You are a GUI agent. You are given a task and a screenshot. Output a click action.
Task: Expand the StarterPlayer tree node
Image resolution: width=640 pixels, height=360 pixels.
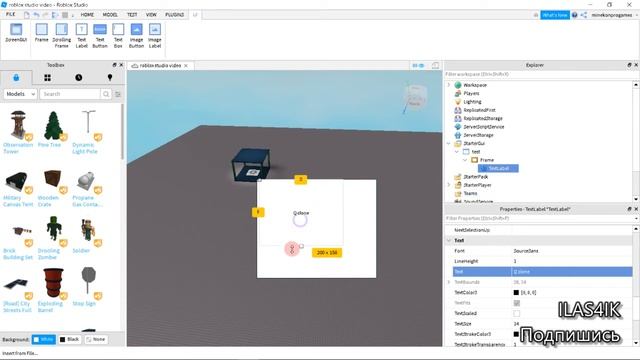[449, 185]
